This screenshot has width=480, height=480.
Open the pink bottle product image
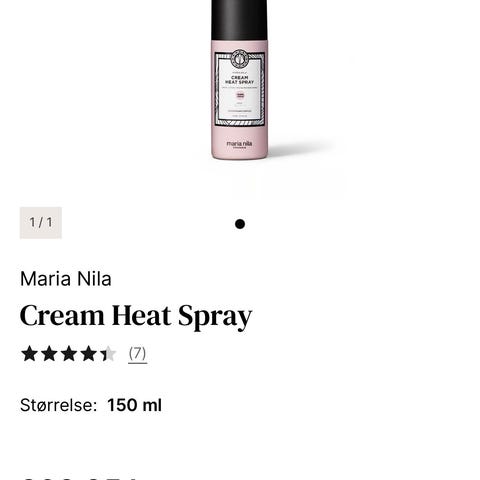239,79
